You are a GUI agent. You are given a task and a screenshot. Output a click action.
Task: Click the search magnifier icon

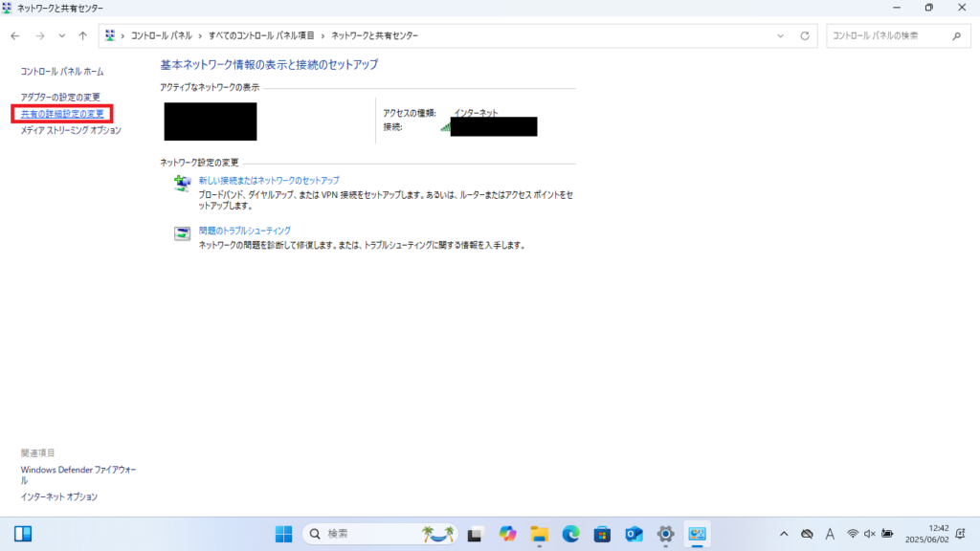pyautogui.click(x=957, y=36)
